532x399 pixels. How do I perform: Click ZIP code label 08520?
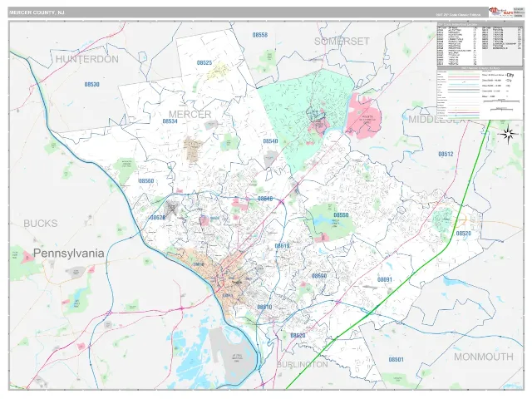click(x=464, y=234)
